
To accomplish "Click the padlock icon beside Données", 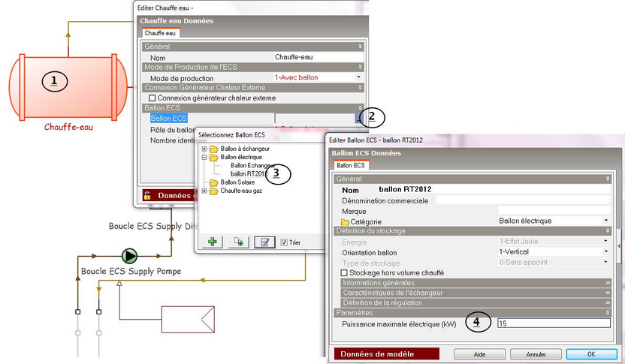I will 149,195.
